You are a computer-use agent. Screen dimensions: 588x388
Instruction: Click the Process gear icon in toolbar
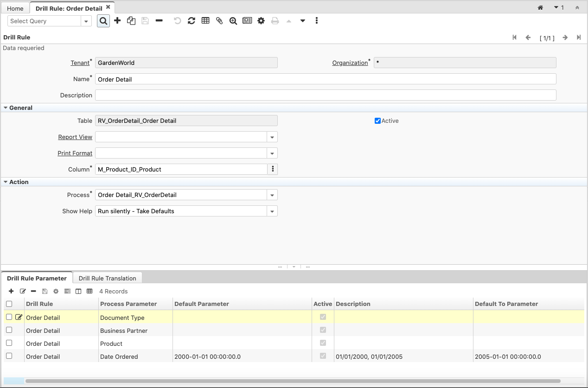click(261, 21)
